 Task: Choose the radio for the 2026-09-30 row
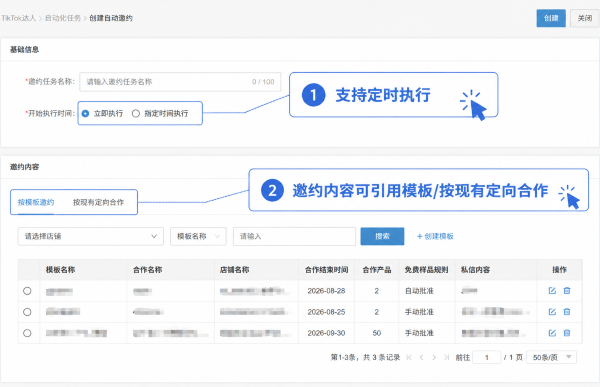coord(27,333)
